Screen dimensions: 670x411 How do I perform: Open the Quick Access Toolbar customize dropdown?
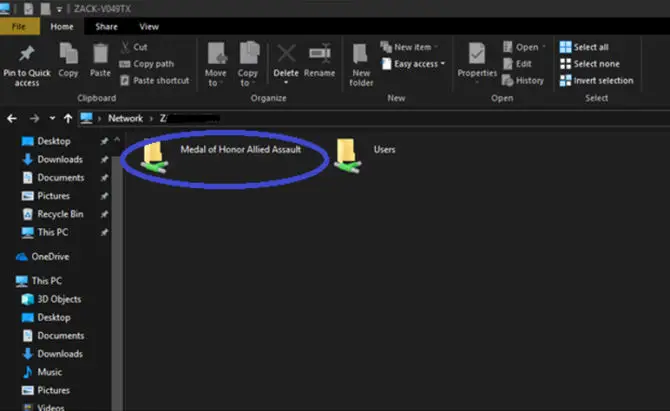59,9
